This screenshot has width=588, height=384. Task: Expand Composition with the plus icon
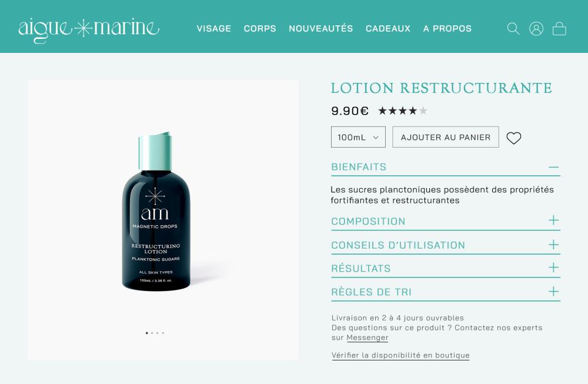(x=553, y=220)
